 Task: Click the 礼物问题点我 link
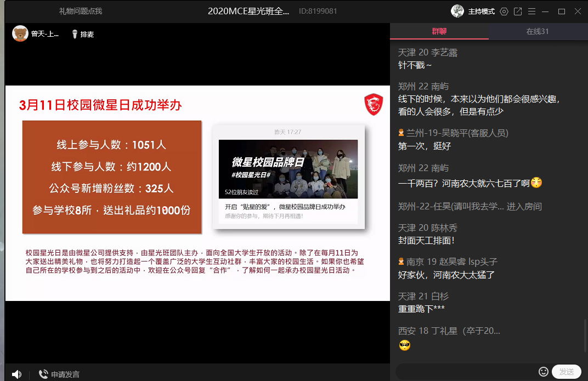click(x=80, y=12)
